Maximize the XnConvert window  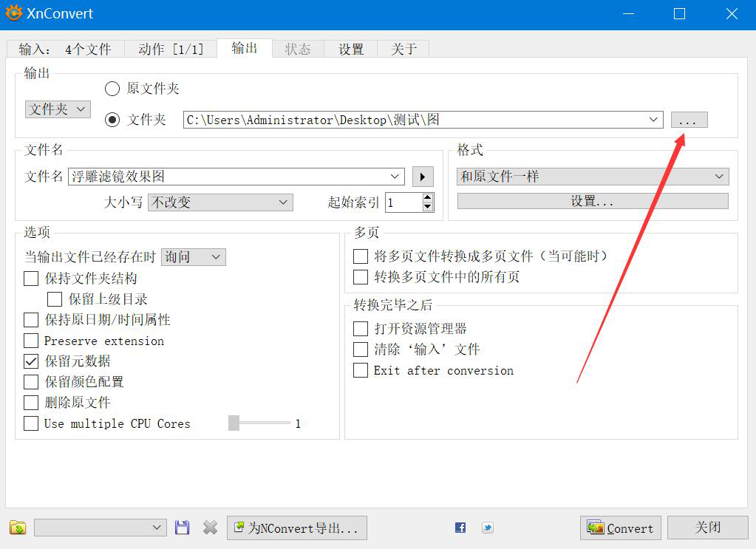[x=679, y=13]
